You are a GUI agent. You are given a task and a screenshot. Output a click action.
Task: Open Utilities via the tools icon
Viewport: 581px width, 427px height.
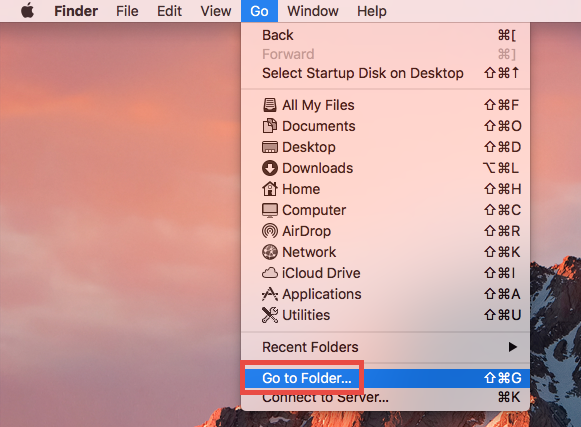click(270, 315)
